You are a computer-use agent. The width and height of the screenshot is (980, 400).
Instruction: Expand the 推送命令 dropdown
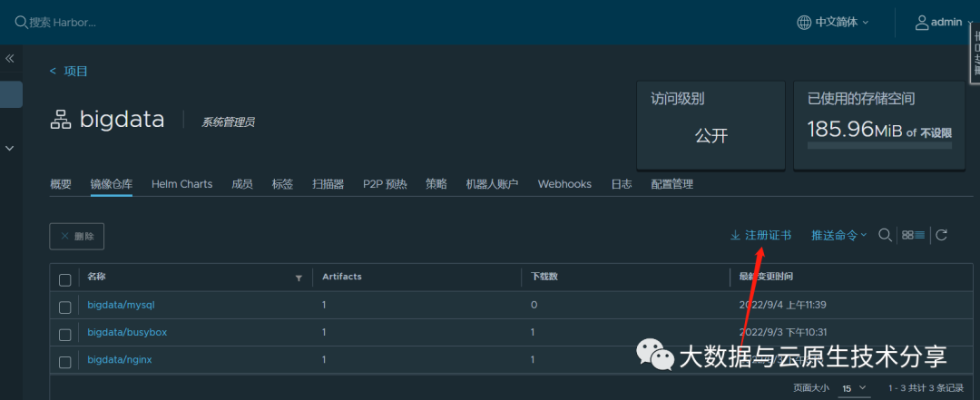point(839,236)
